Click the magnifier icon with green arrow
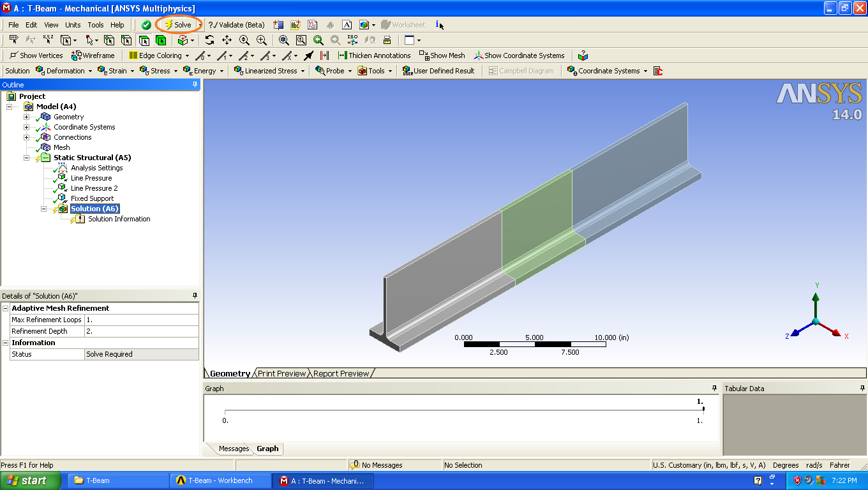Image resolution: width=868 pixels, height=490 pixels. click(x=318, y=40)
